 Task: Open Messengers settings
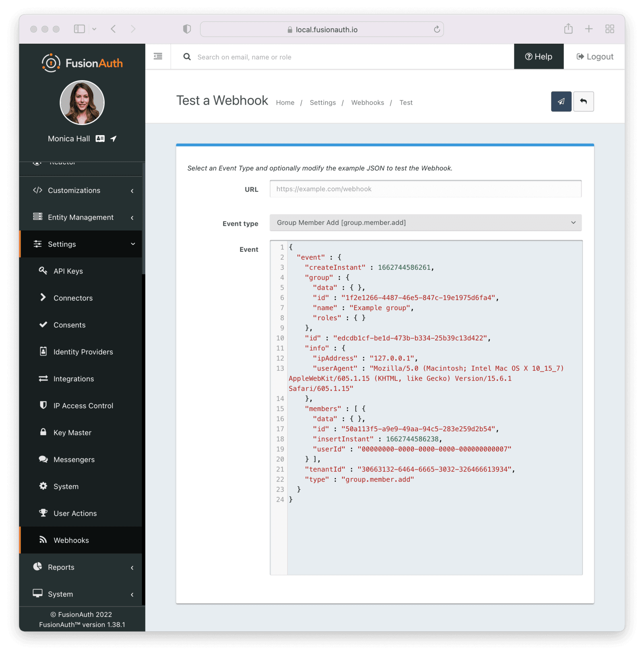80,460
